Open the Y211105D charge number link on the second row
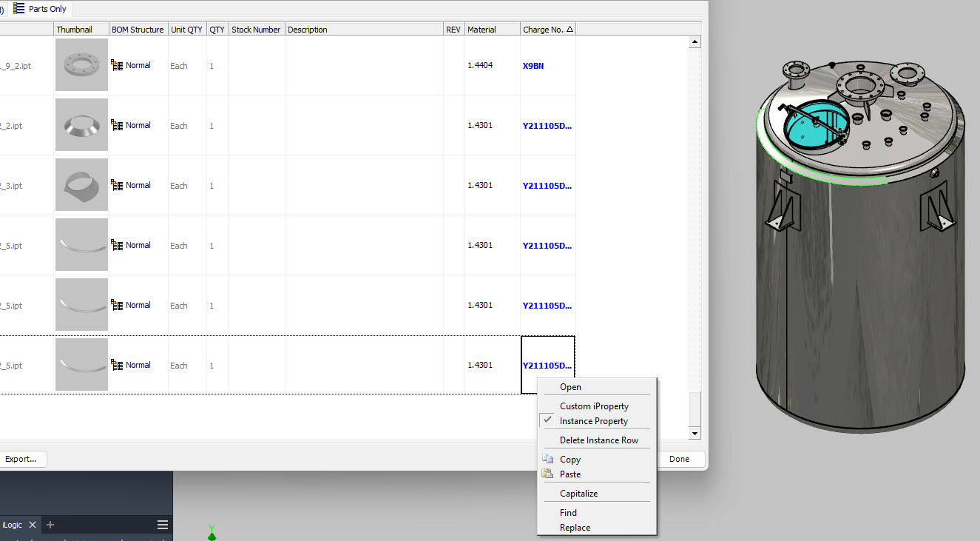 (547, 125)
